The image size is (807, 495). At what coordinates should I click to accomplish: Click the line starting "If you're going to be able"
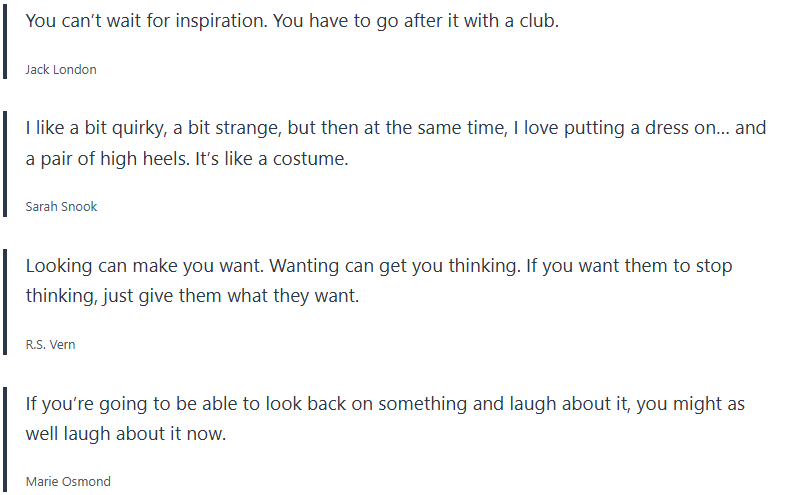[385, 404]
